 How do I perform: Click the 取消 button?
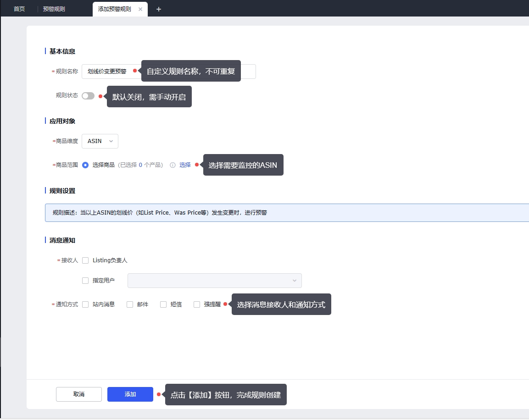(x=79, y=394)
